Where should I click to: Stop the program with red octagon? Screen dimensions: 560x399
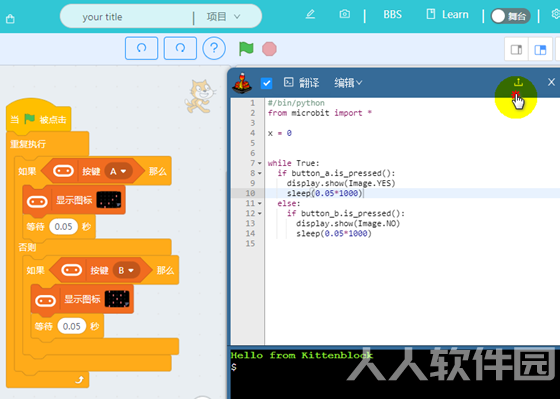pyautogui.click(x=269, y=49)
